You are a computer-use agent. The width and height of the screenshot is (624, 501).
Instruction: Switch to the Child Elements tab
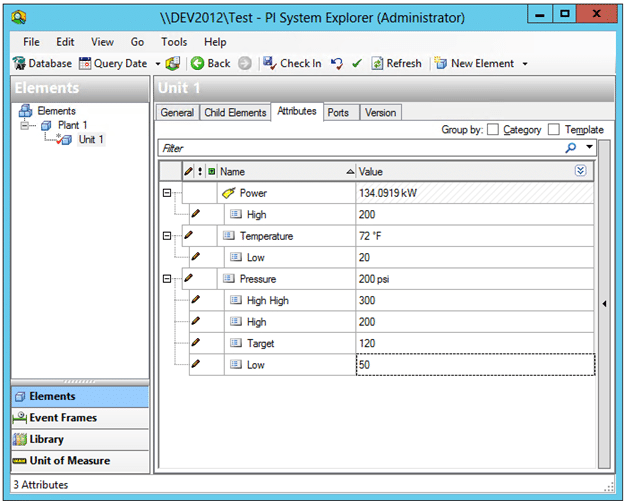[x=235, y=112]
